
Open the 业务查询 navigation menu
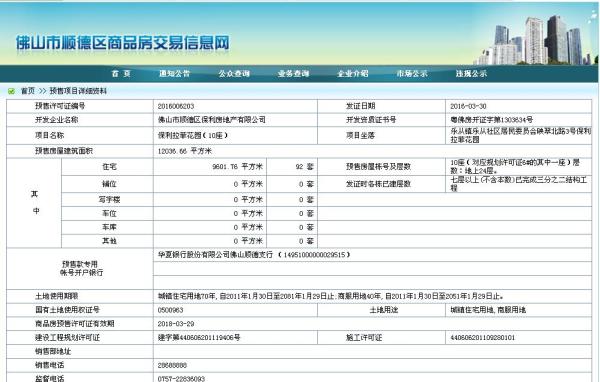[293, 73]
